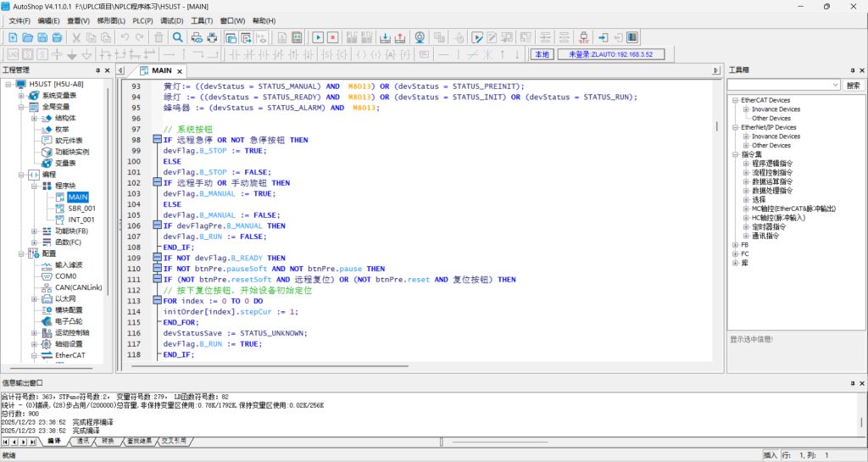The height and width of the screenshot is (462, 868).
Task: Open the magnifier search tool in toolbar
Action: click(x=177, y=37)
